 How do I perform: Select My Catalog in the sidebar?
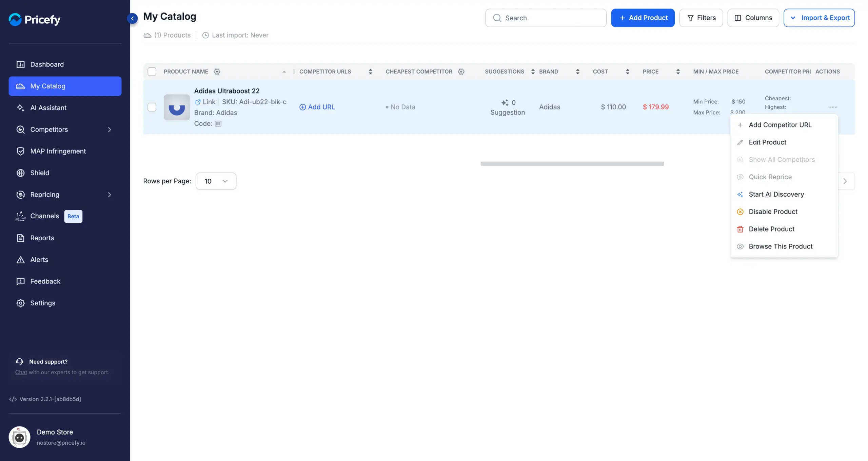coord(65,86)
